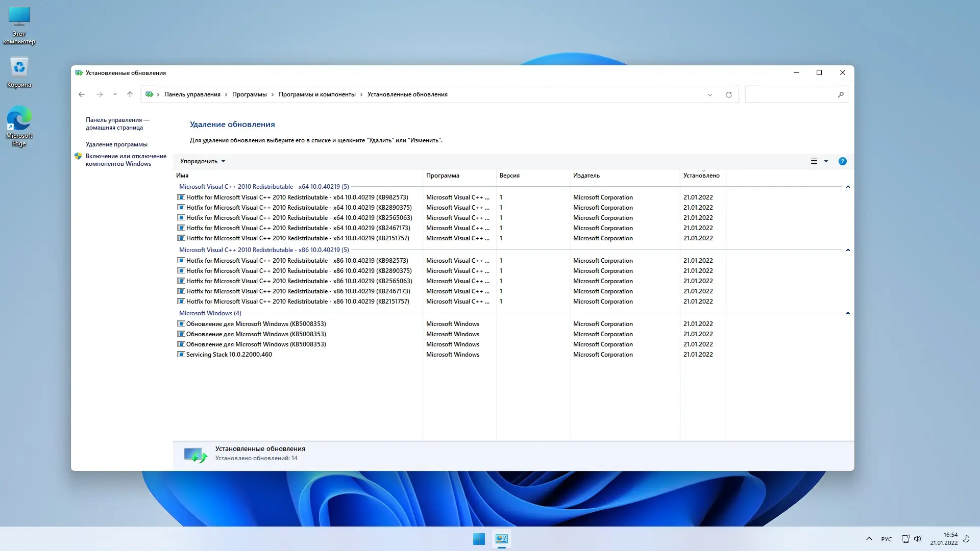The image size is (980, 551).
Task: Open the help question mark icon
Action: [842, 161]
